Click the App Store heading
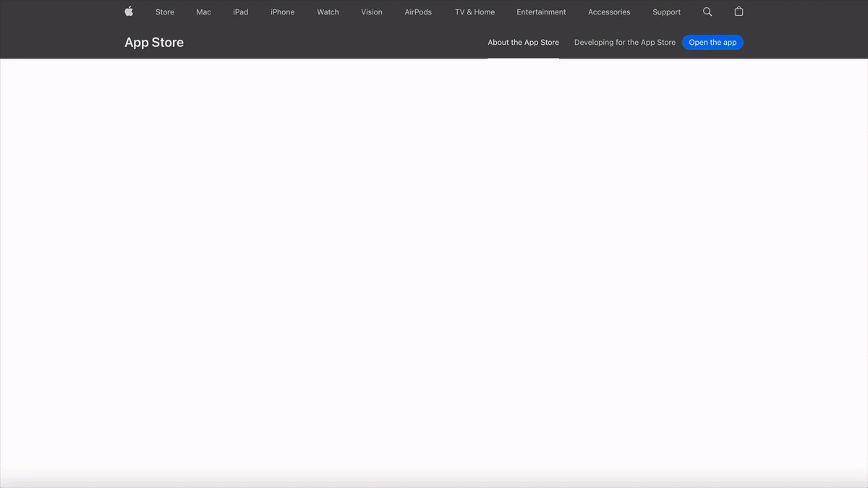 (154, 43)
